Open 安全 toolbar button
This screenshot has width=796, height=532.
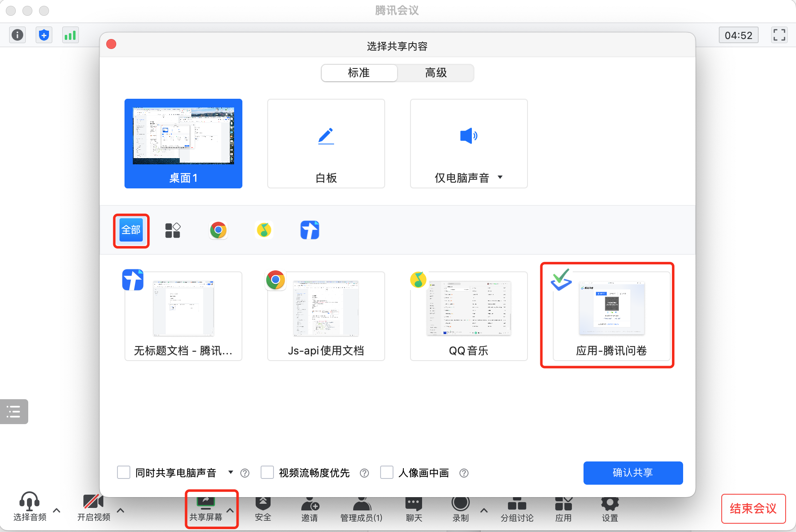pyautogui.click(x=263, y=510)
